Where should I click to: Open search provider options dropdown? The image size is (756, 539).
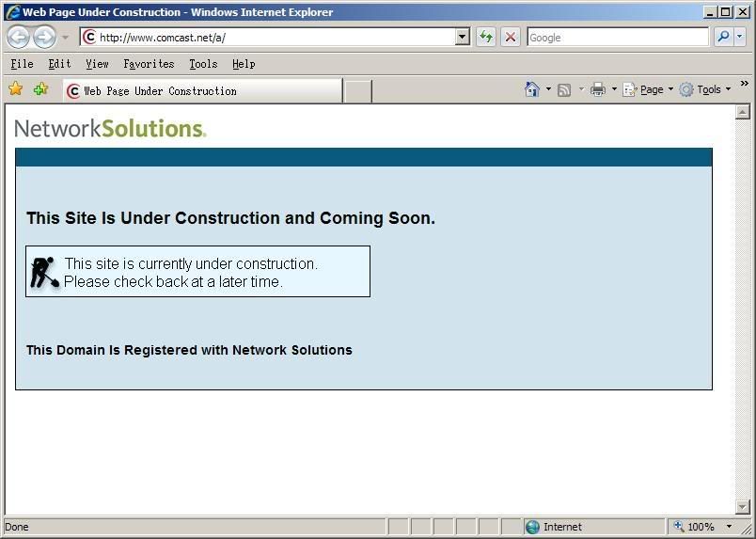[x=740, y=37]
